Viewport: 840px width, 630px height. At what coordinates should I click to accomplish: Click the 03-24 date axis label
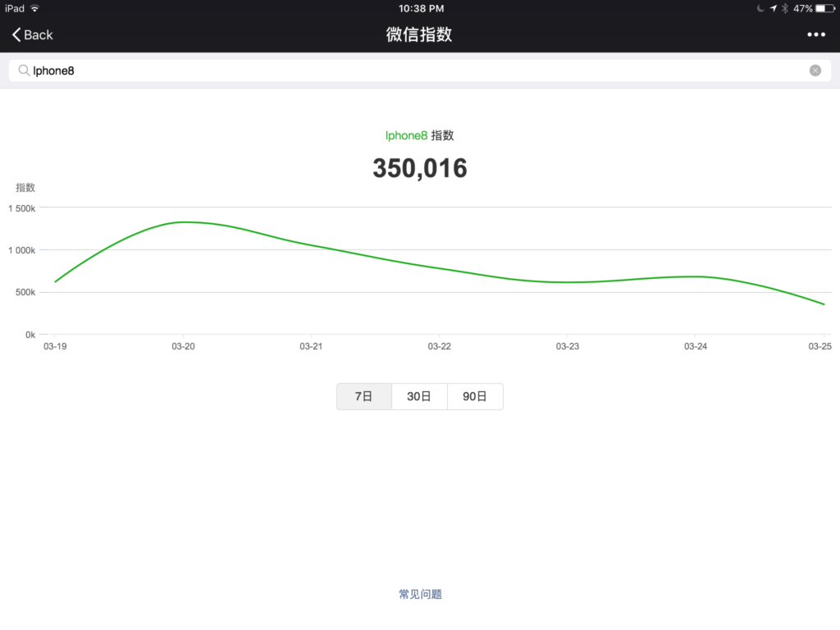[696, 347]
